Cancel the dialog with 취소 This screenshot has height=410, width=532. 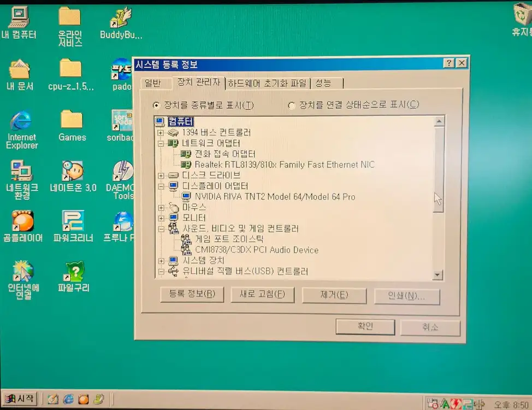(x=430, y=327)
